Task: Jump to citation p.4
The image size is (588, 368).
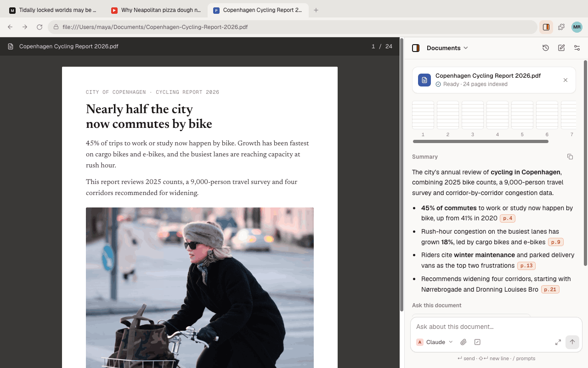Action: coord(507,218)
